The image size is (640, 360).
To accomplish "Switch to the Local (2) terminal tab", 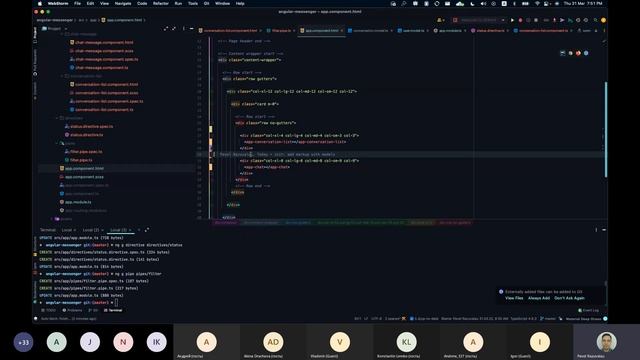I will (x=91, y=230).
